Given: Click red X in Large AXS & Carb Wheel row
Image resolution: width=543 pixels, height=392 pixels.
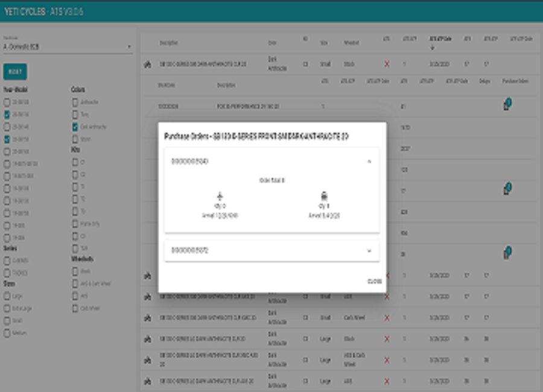Looking at the screenshot, I should 387,360.
